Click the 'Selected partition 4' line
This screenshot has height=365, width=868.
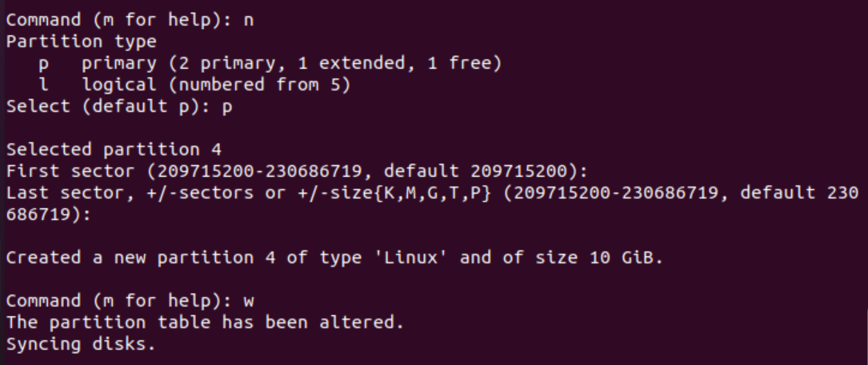pyautogui.click(x=114, y=150)
